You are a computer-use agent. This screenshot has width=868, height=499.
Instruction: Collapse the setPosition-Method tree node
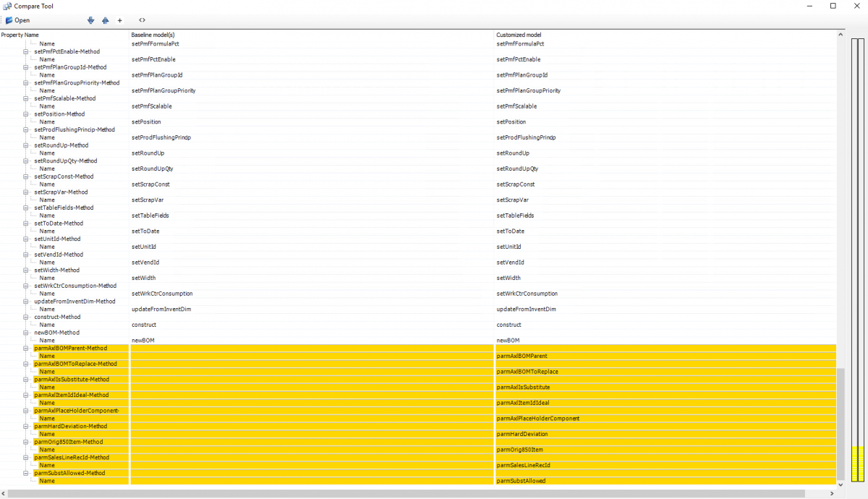[26, 114]
